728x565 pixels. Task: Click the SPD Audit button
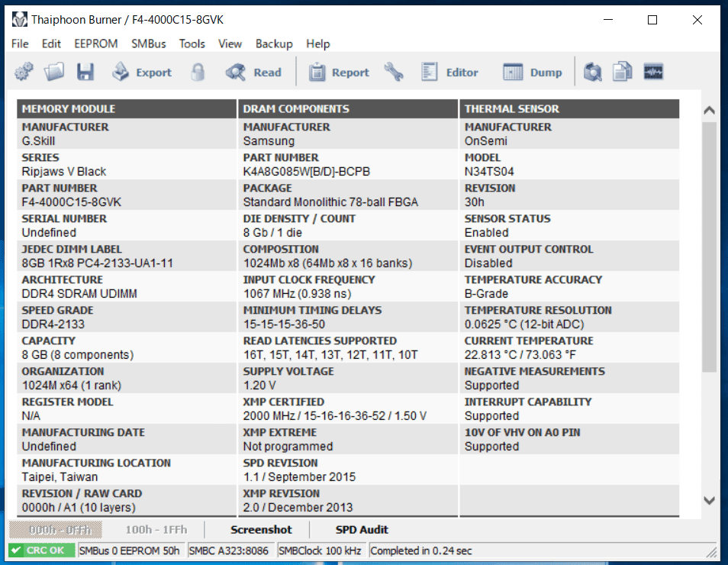pos(362,530)
